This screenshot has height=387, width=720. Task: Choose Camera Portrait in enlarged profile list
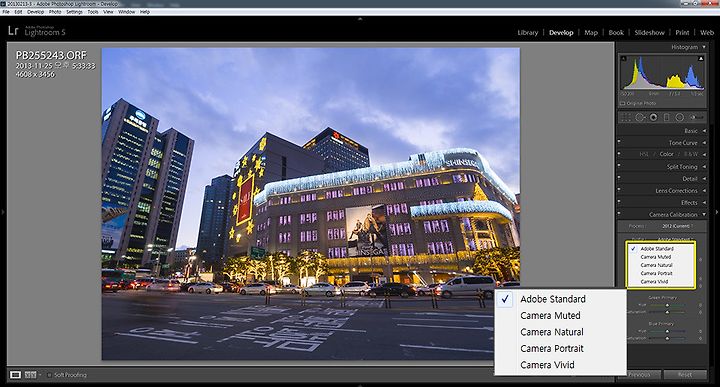[x=552, y=348]
